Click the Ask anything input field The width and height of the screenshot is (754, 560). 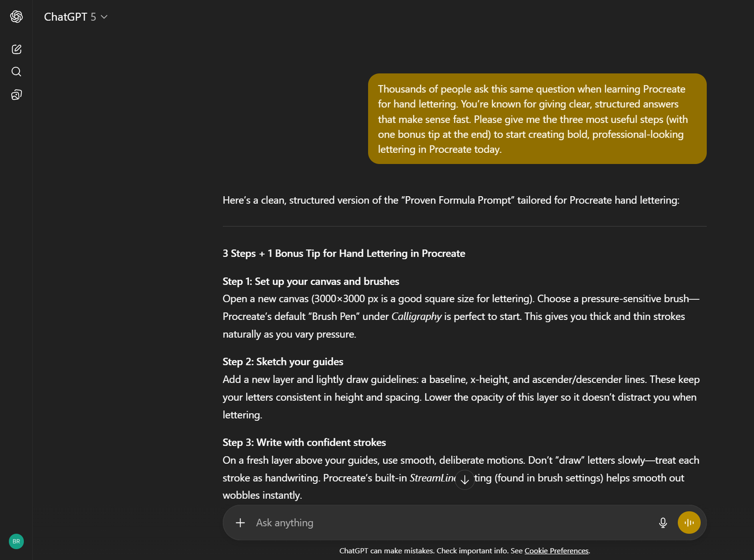click(450, 522)
